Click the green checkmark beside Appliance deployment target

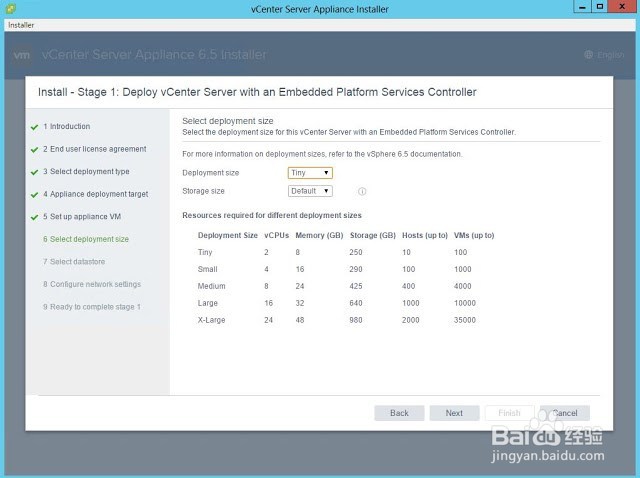tap(34, 195)
